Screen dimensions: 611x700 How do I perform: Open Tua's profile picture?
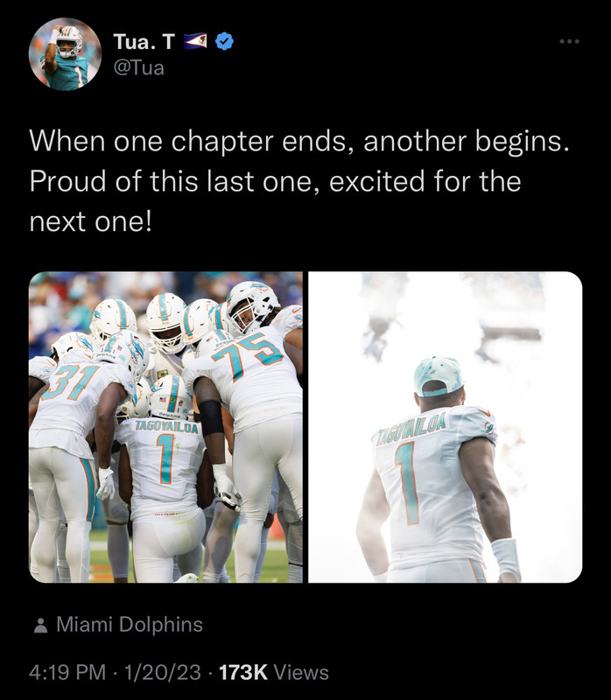click(65, 54)
